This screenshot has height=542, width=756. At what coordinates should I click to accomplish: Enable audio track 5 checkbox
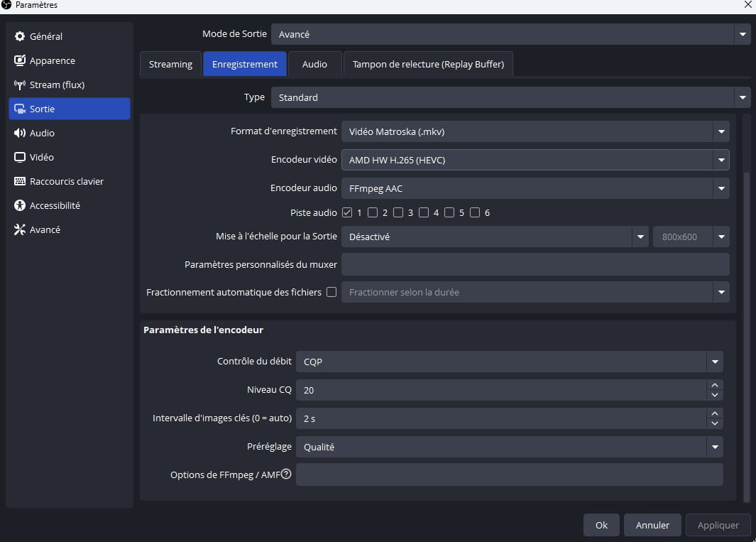449,212
